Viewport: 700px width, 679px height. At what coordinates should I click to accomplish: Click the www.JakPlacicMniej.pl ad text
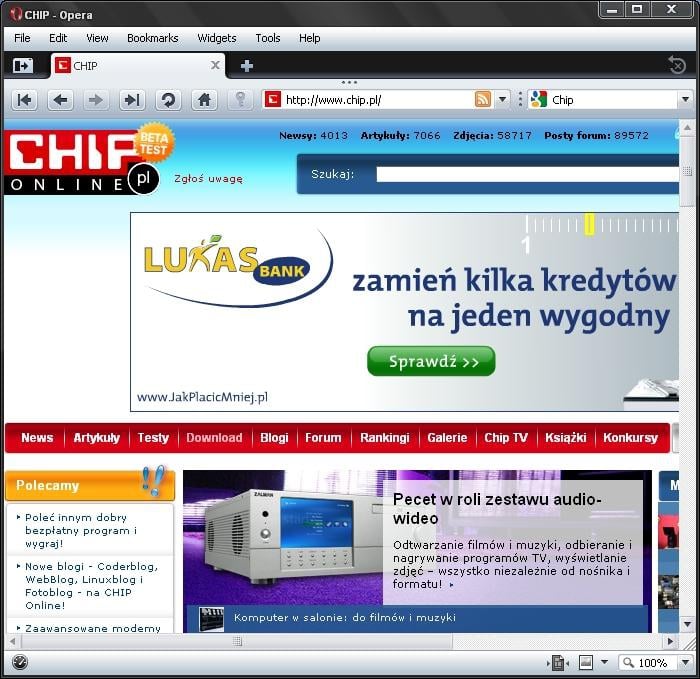[202, 397]
